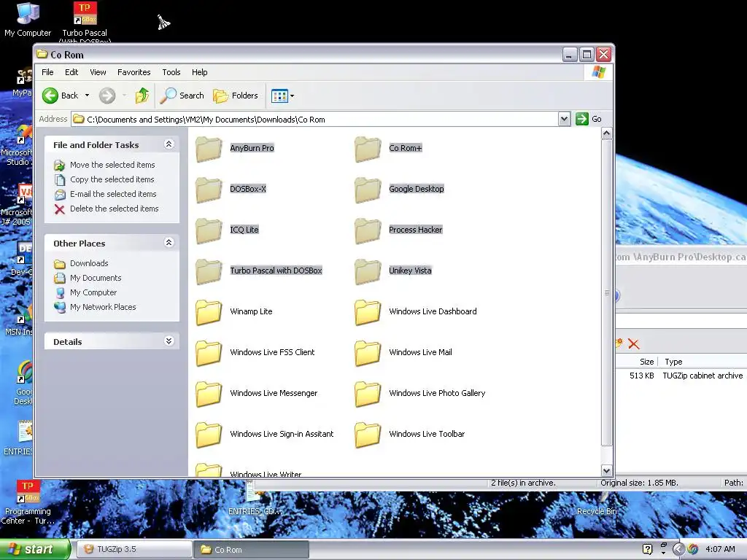The image size is (747, 560).
Task: Open the Tools menu
Action: tap(171, 72)
